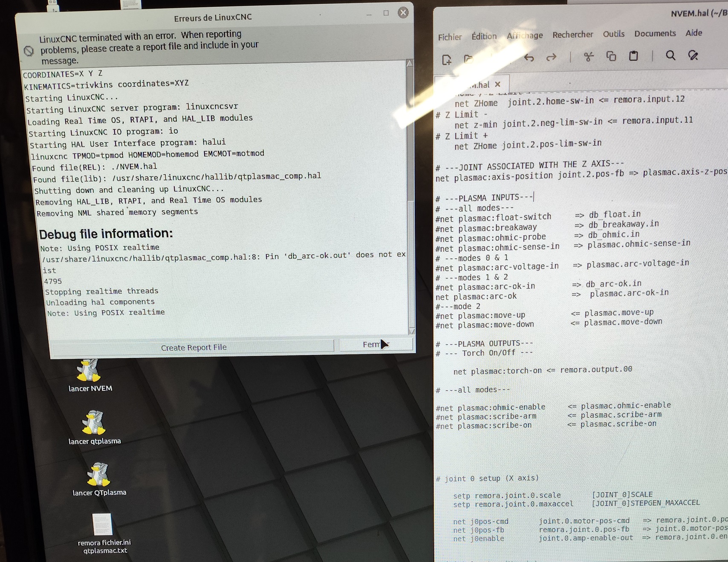Viewport: 728px width, 562px height.
Task: Click editor line '#net plasmac:move-down'
Action: [549, 323]
